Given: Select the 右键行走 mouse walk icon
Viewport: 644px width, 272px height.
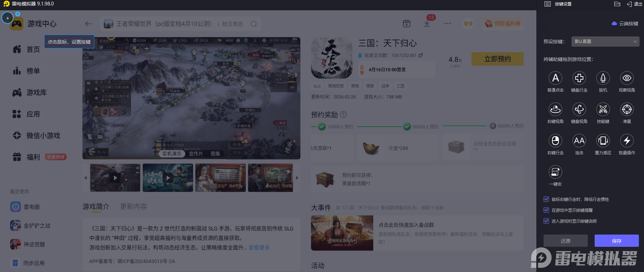Looking at the screenshot, I should coord(555,141).
